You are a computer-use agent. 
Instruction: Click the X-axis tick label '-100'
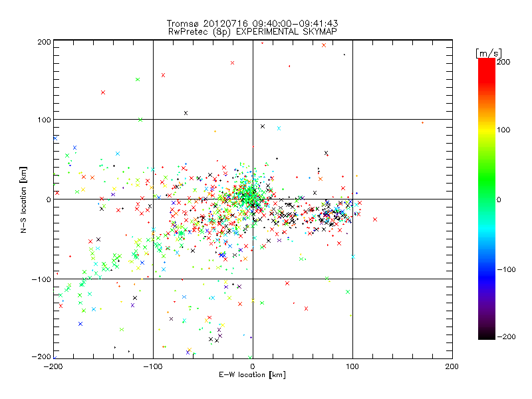coord(153,366)
